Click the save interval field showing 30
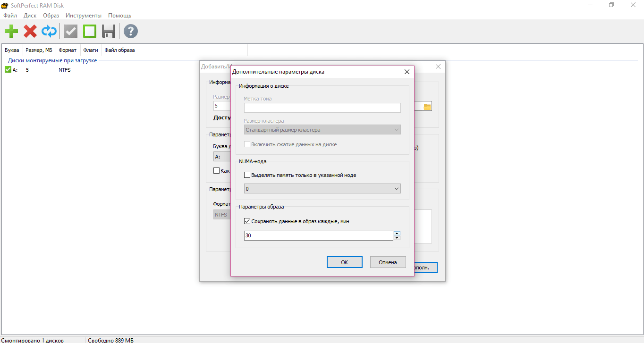 (x=319, y=235)
